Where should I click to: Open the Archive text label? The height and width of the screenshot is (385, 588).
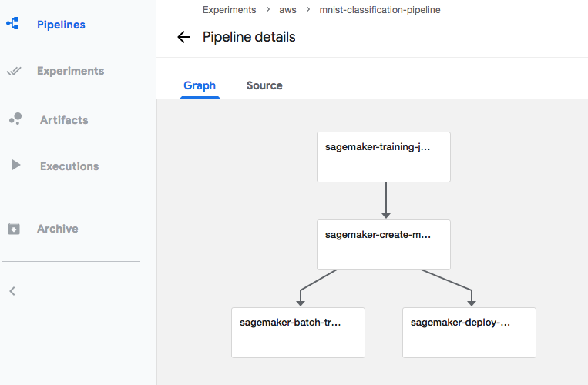[x=58, y=229]
